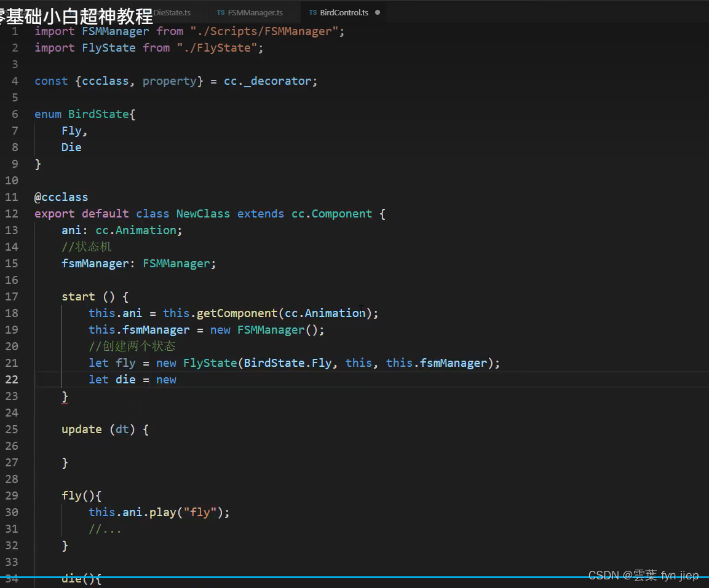Click the 'start' method name on line 17
This screenshot has height=588, width=709.
click(78, 297)
